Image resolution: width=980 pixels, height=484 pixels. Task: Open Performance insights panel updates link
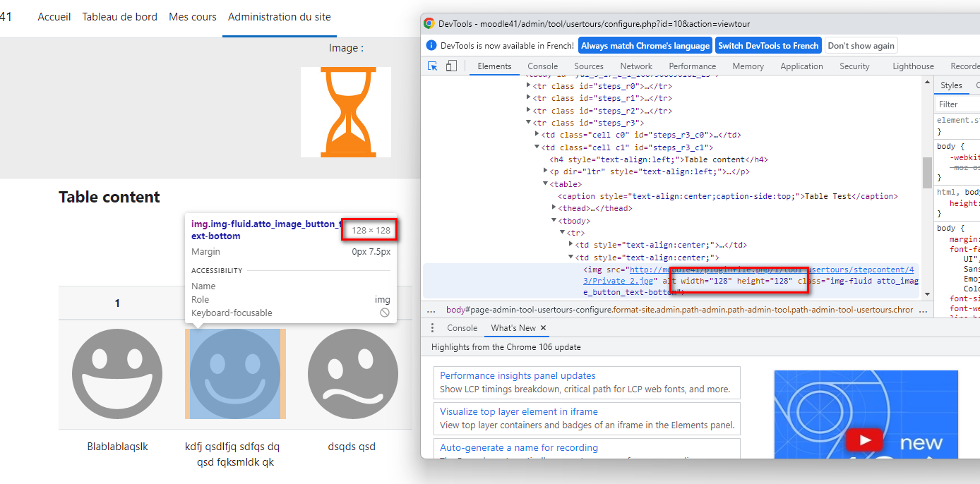(518, 376)
